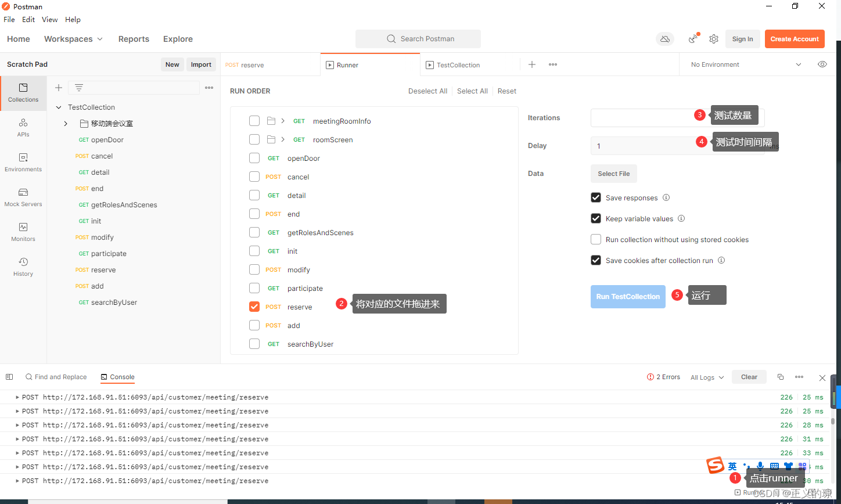Open the History sidebar panel

click(x=23, y=267)
